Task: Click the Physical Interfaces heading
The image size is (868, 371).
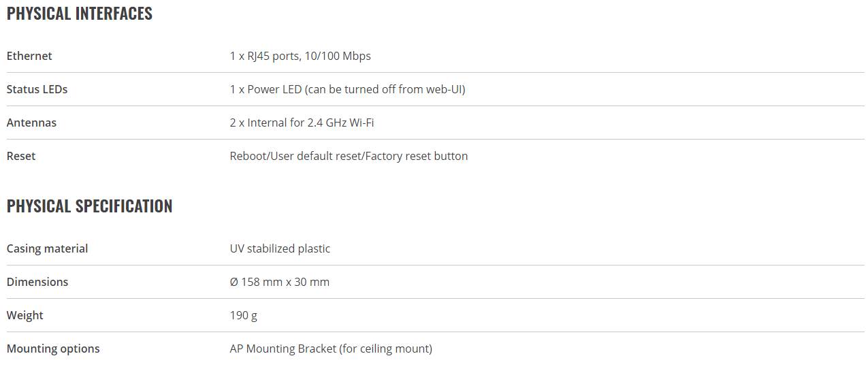Action: tap(80, 14)
